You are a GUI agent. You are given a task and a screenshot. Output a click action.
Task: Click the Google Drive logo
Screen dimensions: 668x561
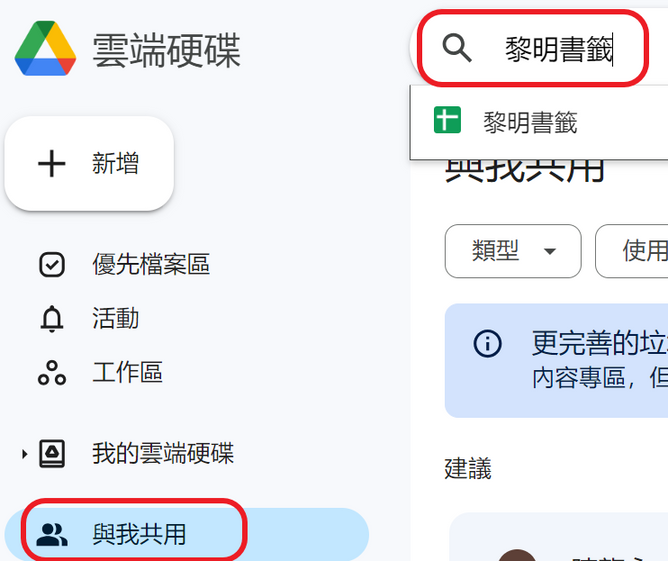tap(45, 48)
